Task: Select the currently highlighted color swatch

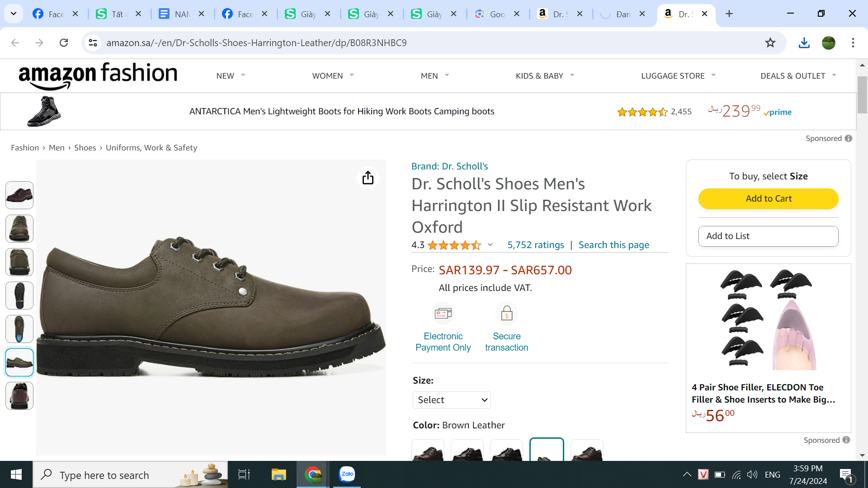Action: (x=546, y=450)
